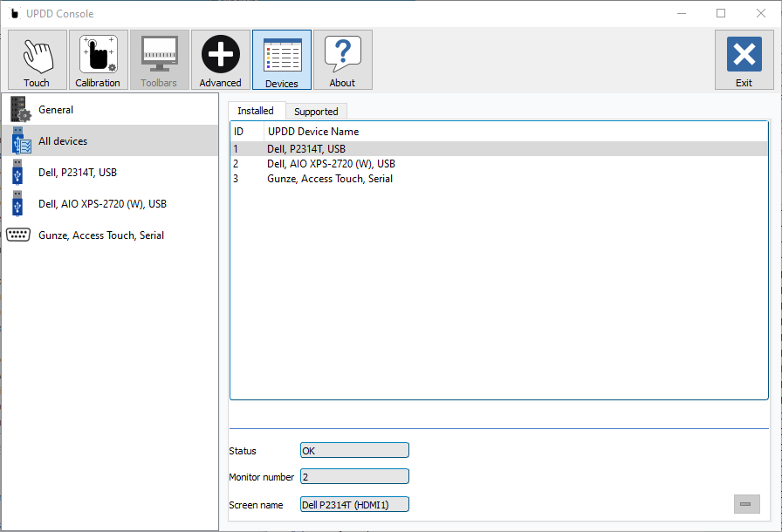Click the Monitor number field
This screenshot has width=782, height=532.
pyautogui.click(x=354, y=477)
